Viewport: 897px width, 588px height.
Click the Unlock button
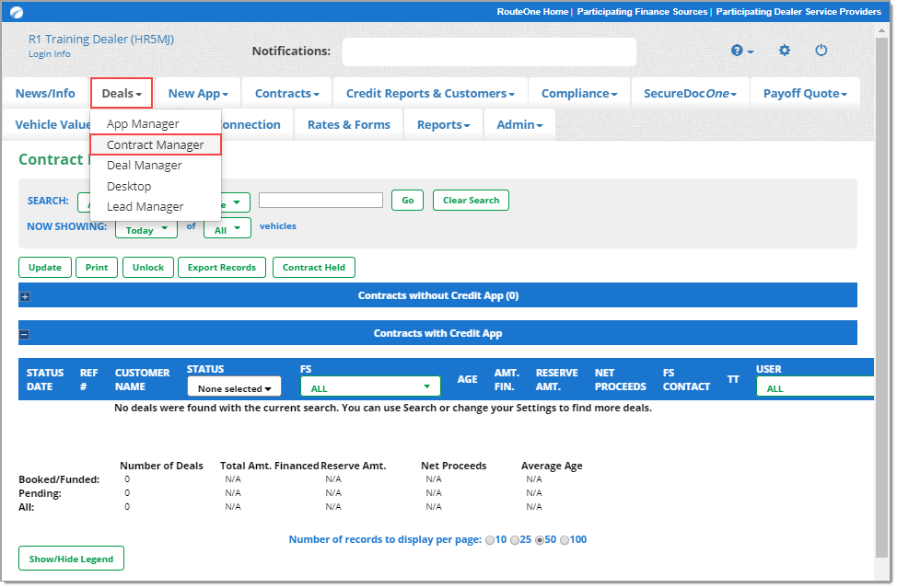[x=148, y=268]
